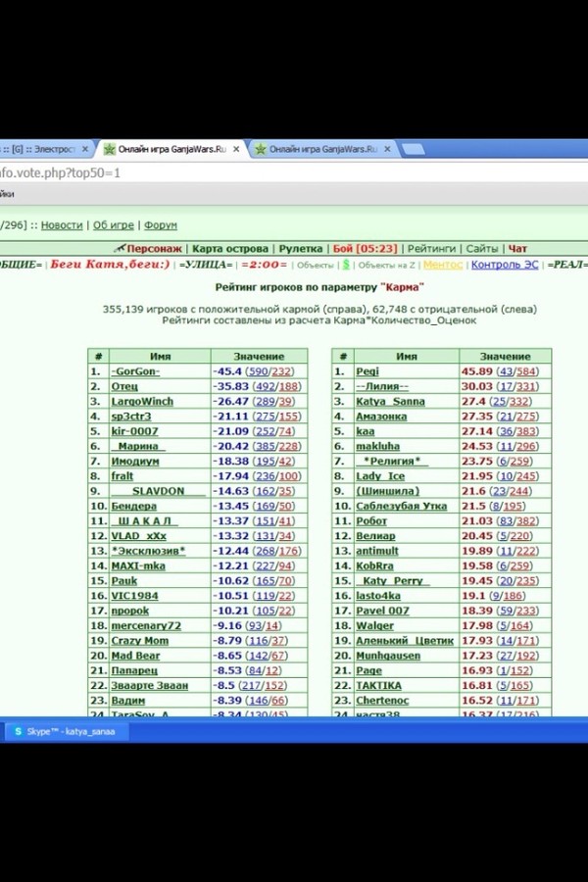
Task: Open player Crazy Mom profile
Action: click(x=139, y=641)
